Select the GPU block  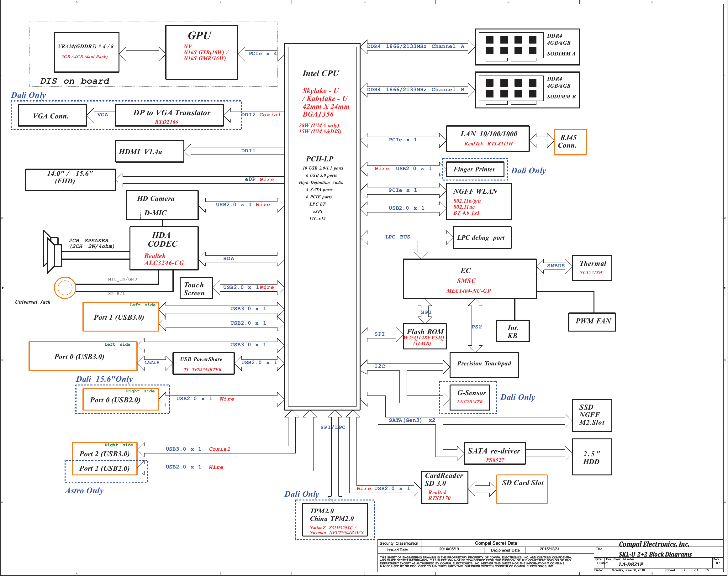[x=202, y=52]
